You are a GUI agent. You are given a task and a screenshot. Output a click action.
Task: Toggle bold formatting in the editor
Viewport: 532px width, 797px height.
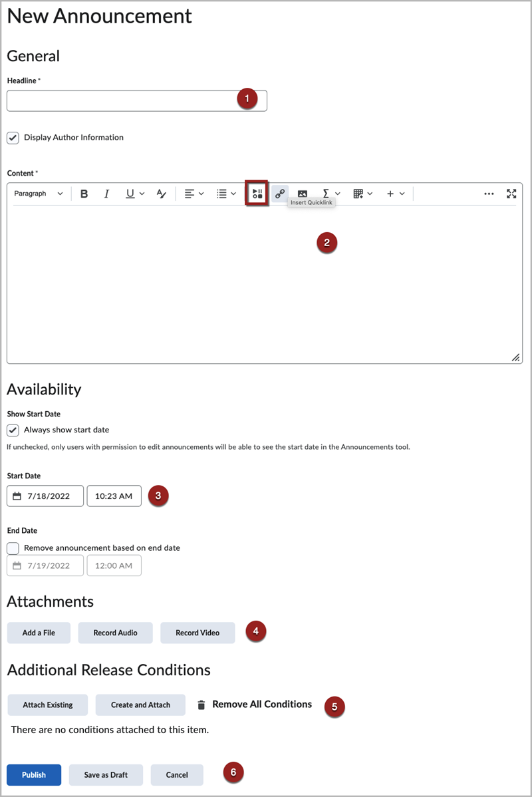coord(84,194)
